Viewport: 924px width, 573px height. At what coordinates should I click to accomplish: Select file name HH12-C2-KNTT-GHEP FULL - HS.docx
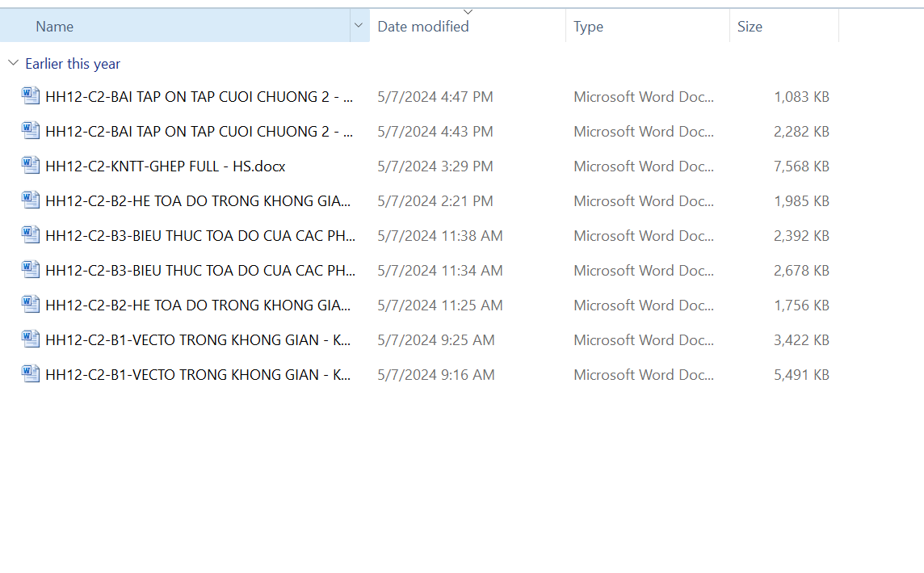[x=166, y=166]
